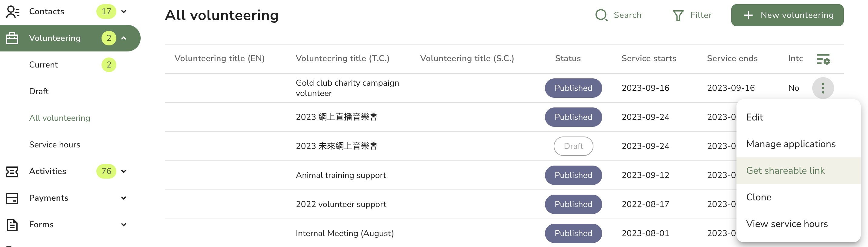Click the Published badge on Animal training support

[573, 175]
